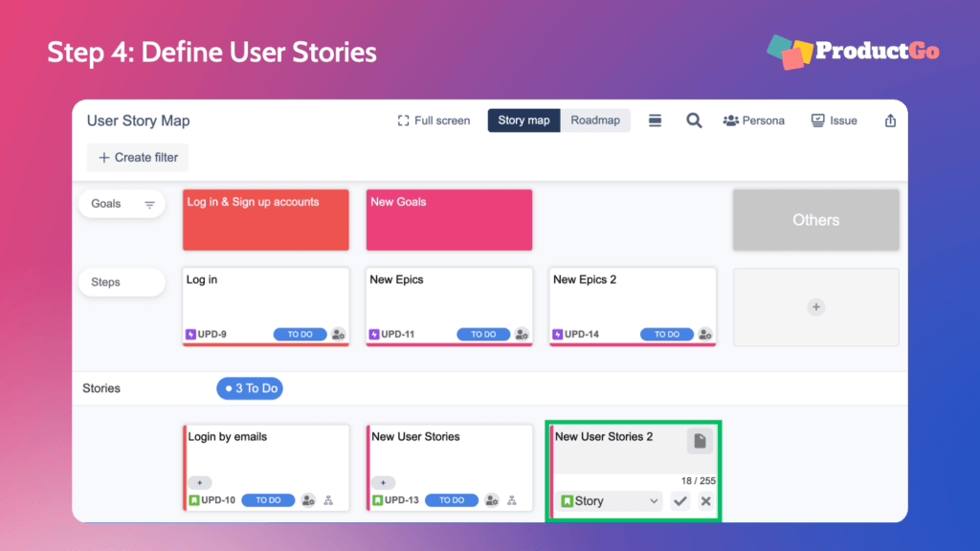Click the filter icon beside the Goals label
980x551 pixels.
click(150, 204)
